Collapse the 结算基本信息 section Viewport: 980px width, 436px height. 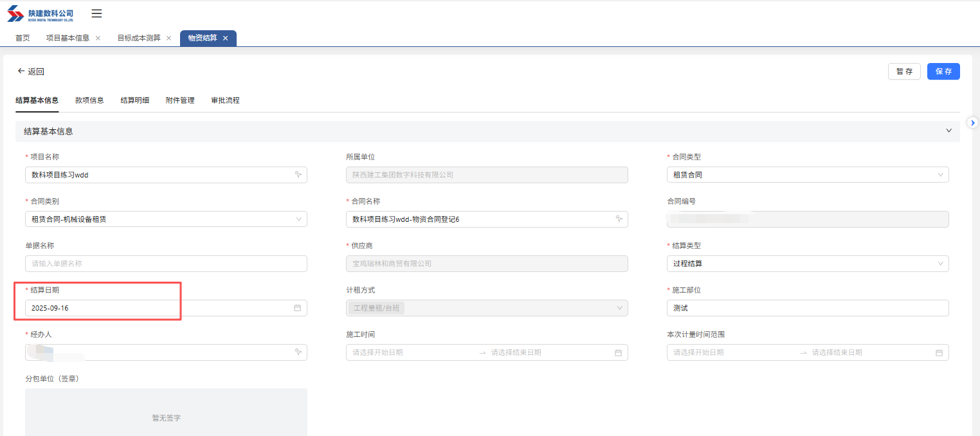coord(948,131)
